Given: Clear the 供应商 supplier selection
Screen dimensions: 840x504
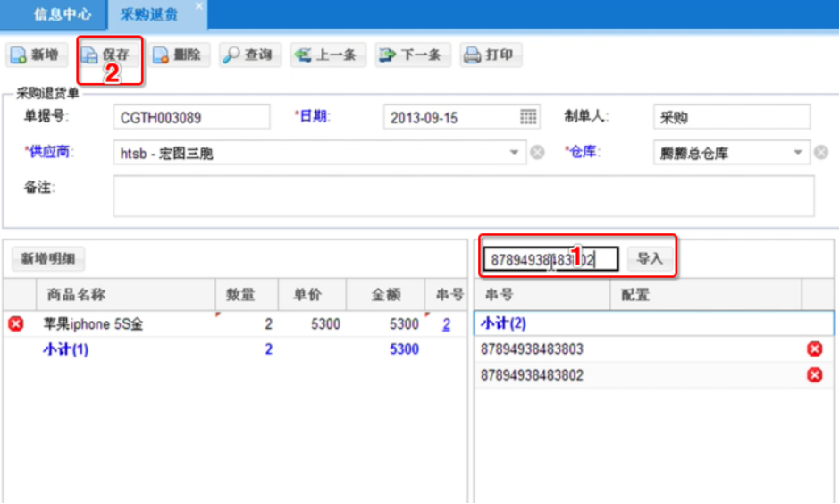Looking at the screenshot, I should [537, 153].
